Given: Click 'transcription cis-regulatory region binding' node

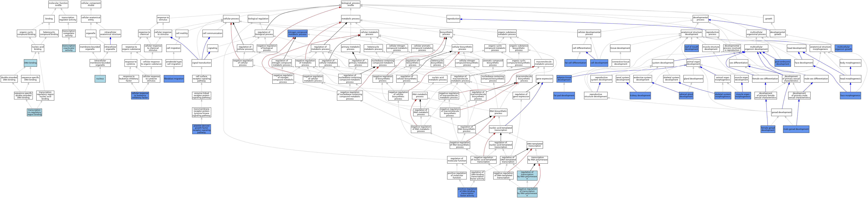Looking at the screenshot, I should (34, 112).
